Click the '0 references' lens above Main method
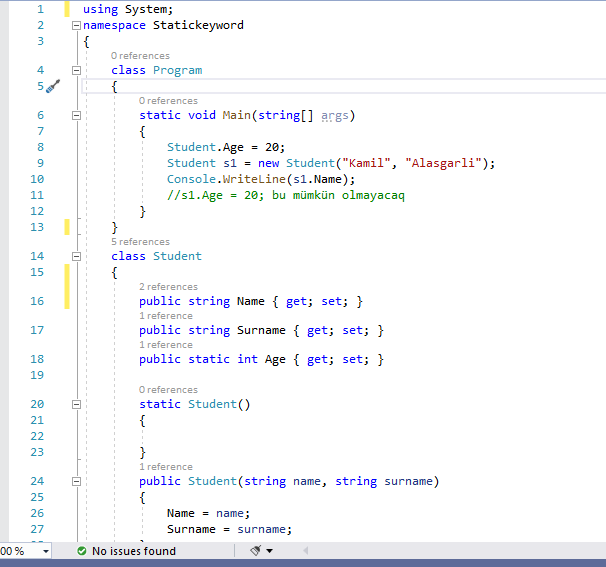Screen dimensions: 606x567 (168, 101)
